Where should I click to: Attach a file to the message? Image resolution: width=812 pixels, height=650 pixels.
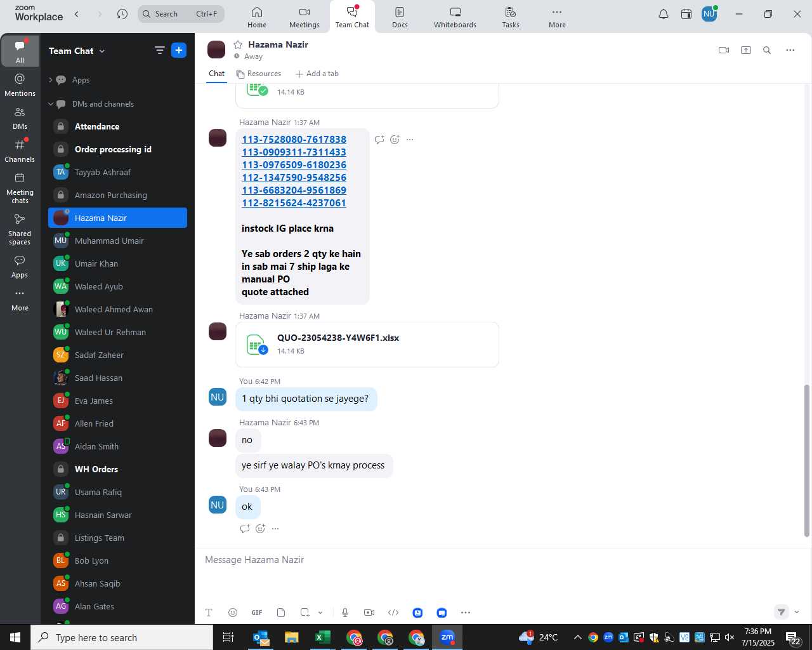pos(281,613)
